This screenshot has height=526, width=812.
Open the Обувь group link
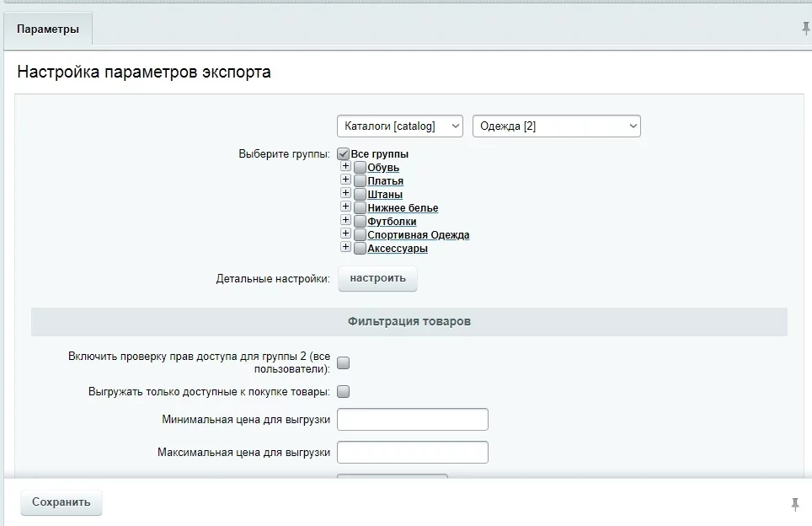(x=383, y=168)
